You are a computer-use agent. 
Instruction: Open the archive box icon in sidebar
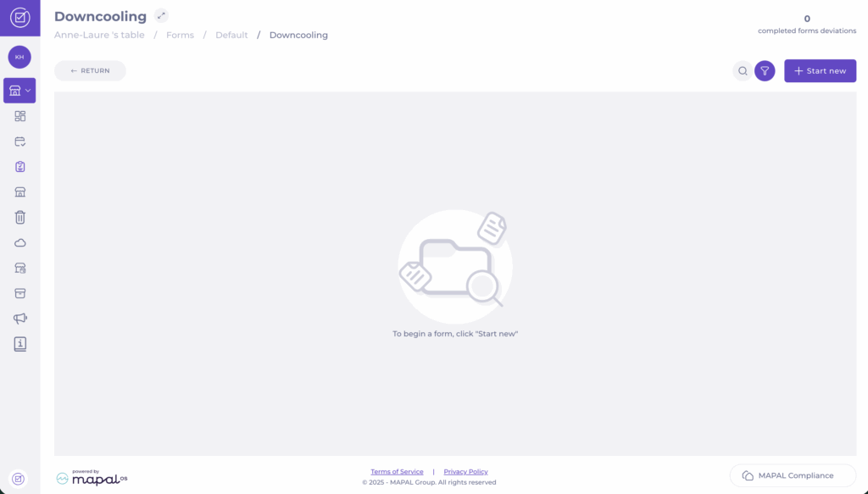pos(20,293)
